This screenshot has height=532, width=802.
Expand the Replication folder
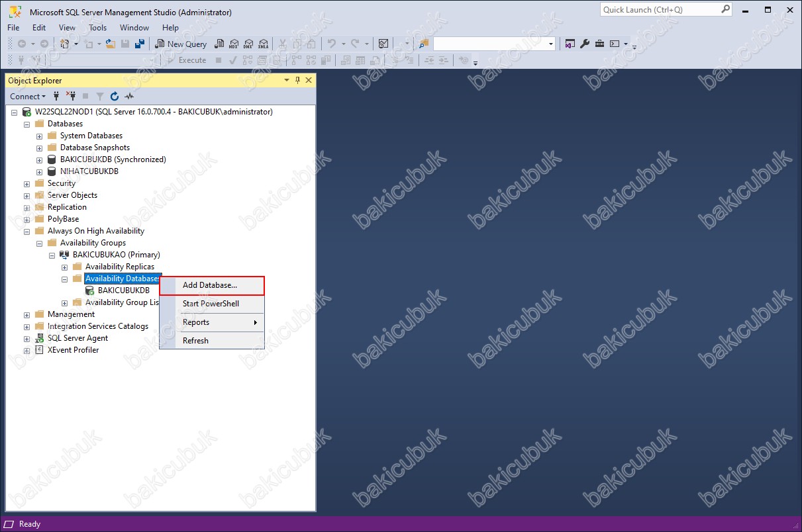click(x=27, y=208)
